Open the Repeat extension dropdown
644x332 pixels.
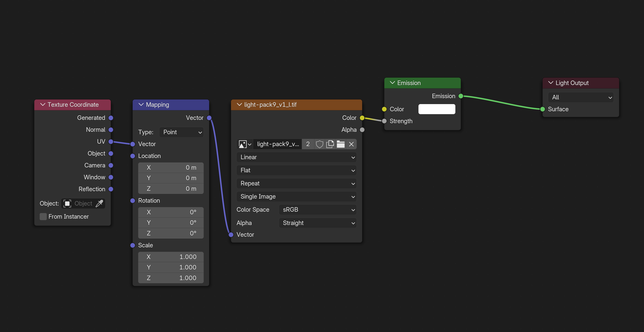point(297,183)
